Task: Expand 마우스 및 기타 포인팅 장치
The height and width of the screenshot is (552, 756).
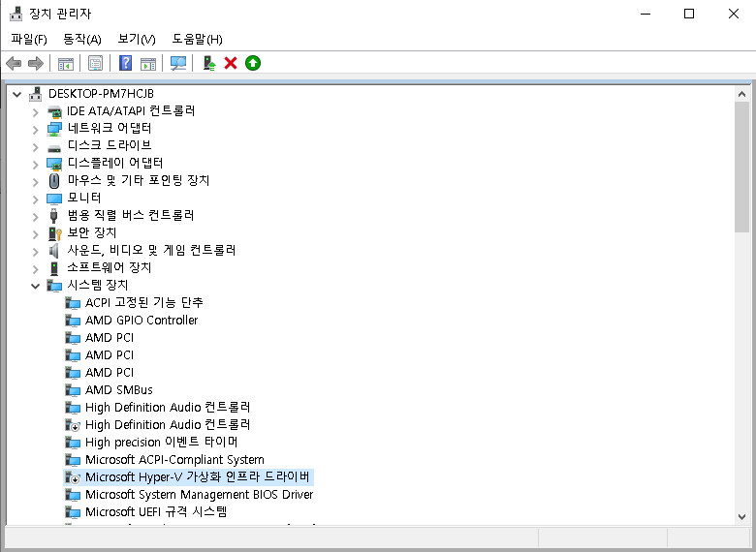Action: point(35,182)
